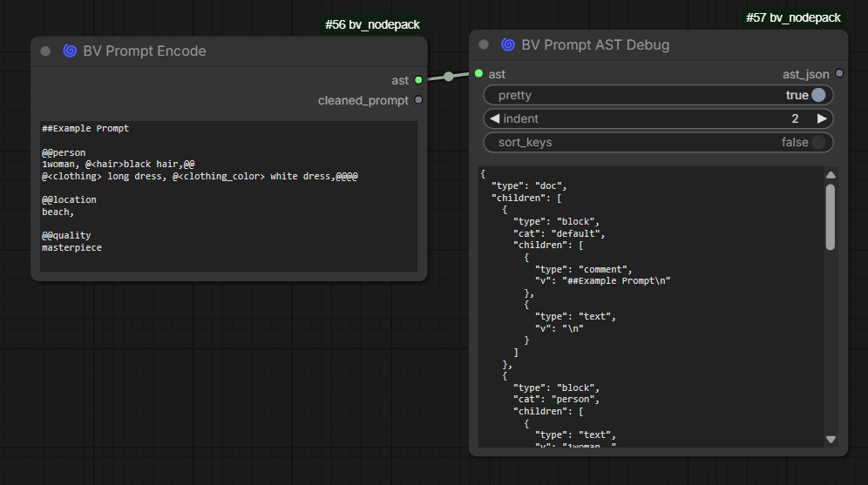Click the "cat": "person" line
This screenshot has width=868, height=485.
click(x=556, y=400)
